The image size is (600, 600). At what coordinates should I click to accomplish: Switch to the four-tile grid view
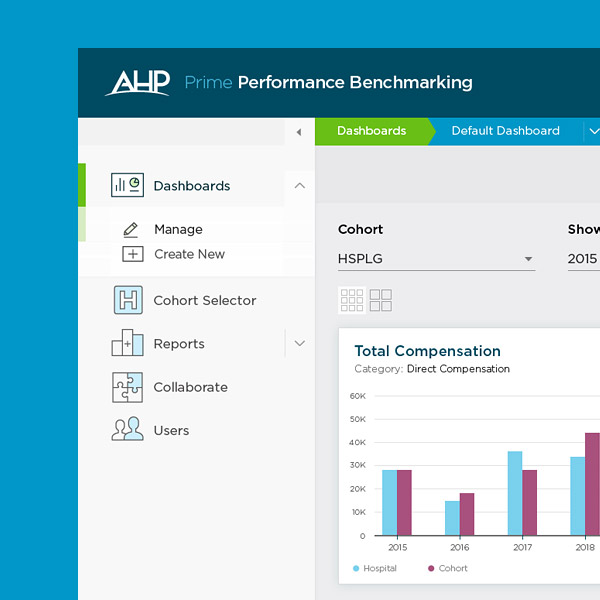click(381, 300)
